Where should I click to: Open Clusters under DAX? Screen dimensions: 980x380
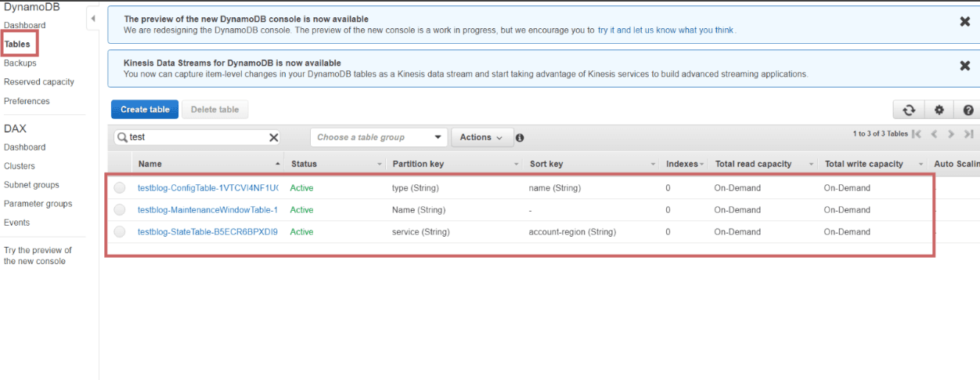coord(20,166)
